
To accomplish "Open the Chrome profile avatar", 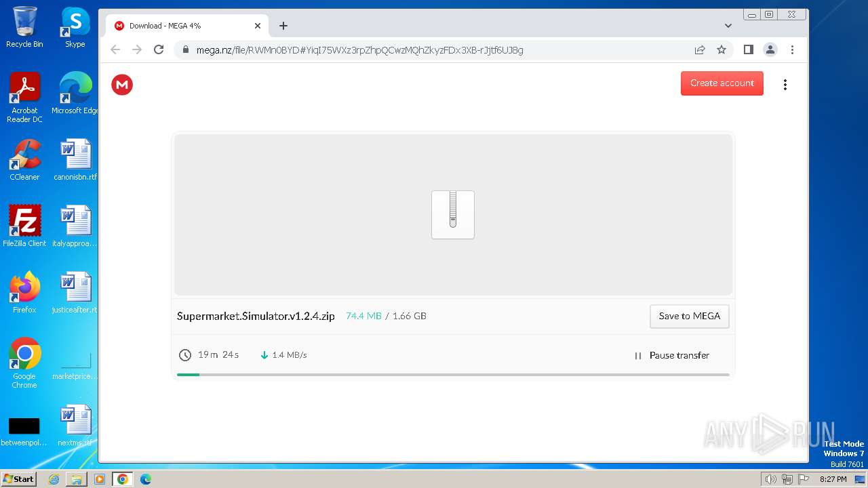I will click(x=770, y=49).
